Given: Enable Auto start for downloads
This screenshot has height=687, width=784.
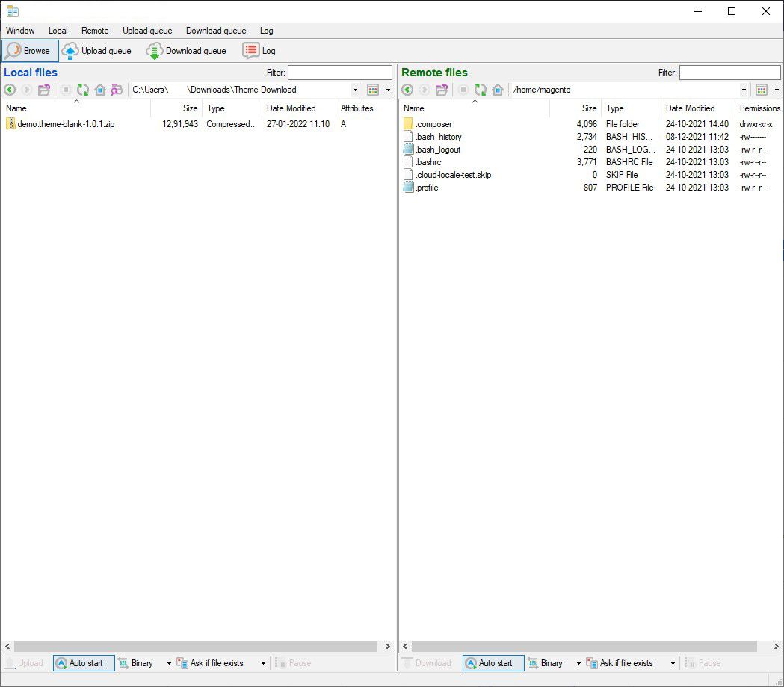Looking at the screenshot, I should [x=493, y=663].
